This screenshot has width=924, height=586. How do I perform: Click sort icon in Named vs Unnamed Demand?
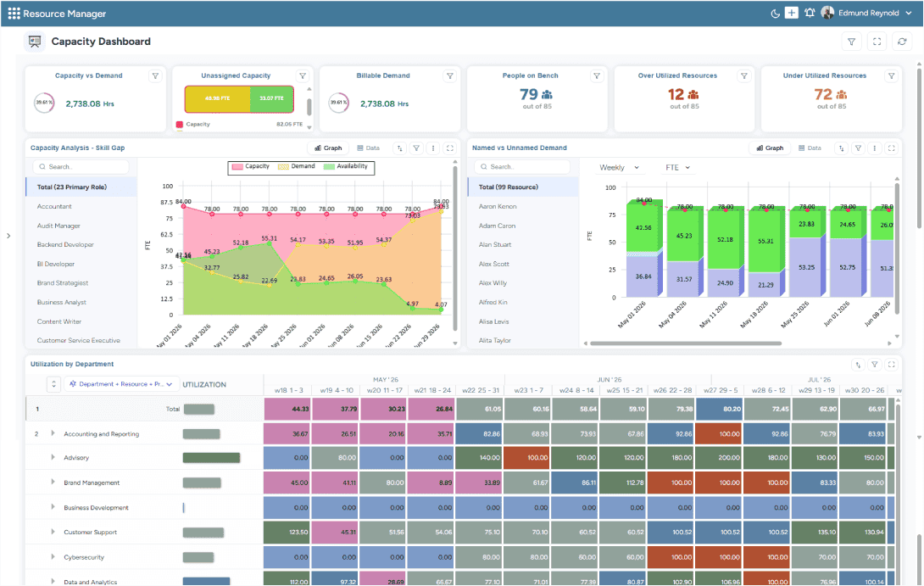pos(842,148)
